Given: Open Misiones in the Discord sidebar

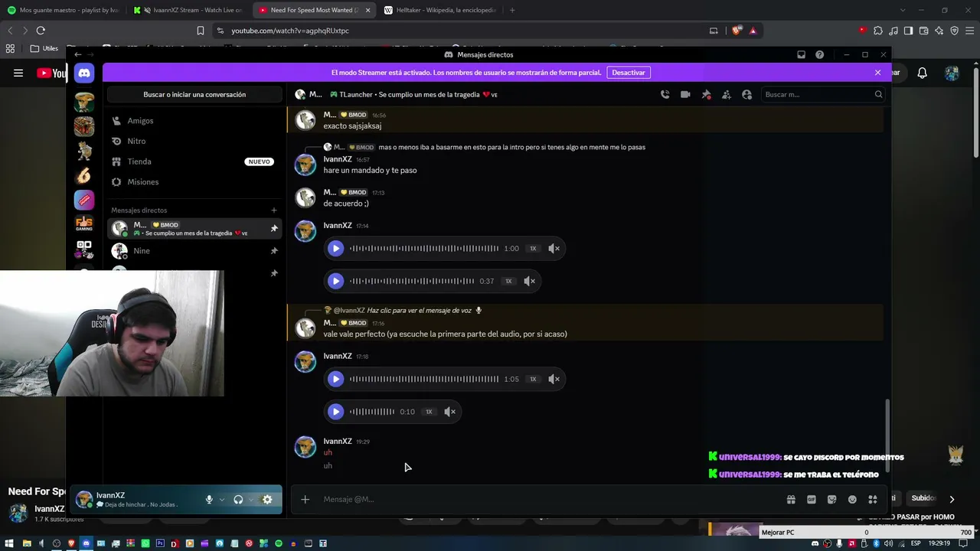Looking at the screenshot, I should click(x=194, y=182).
